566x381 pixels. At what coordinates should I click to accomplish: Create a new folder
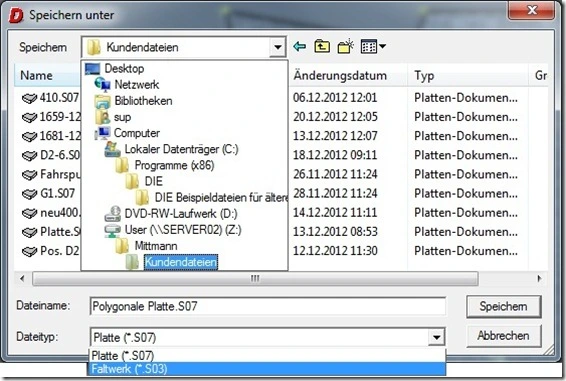(345, 47)
